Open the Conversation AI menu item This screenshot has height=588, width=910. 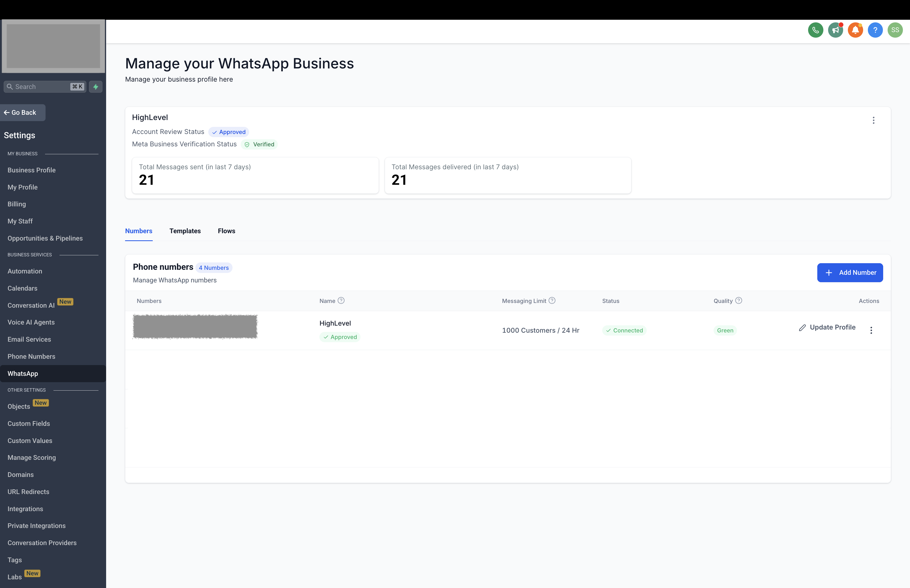(x=31, y=306)
